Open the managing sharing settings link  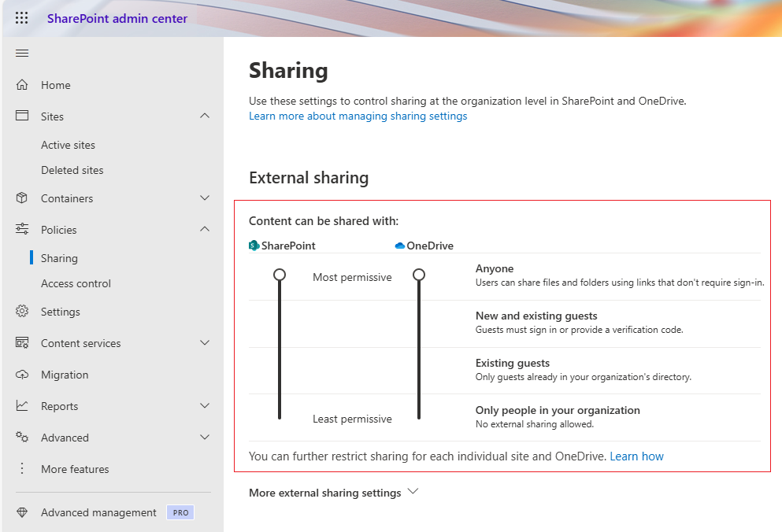(358, 115)
